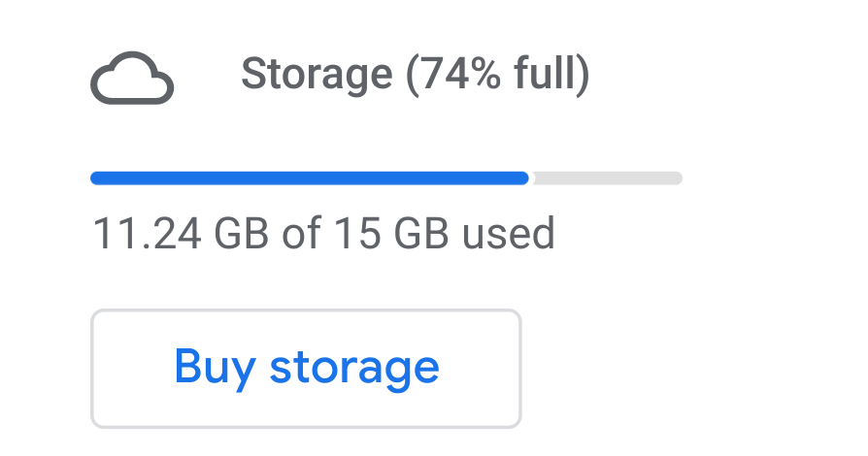868x456 pixels.
Task: Purchase more space with Buy storage
Action: pos(306,368)
